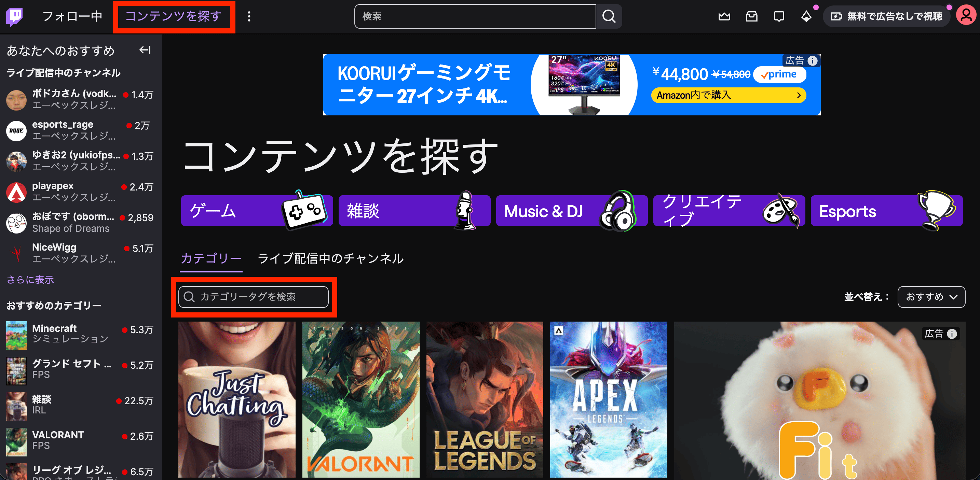Open the Drops and Rewards inventory icon
The width and height of the screenshot is (980, 480).
click(x=751, y=16)
